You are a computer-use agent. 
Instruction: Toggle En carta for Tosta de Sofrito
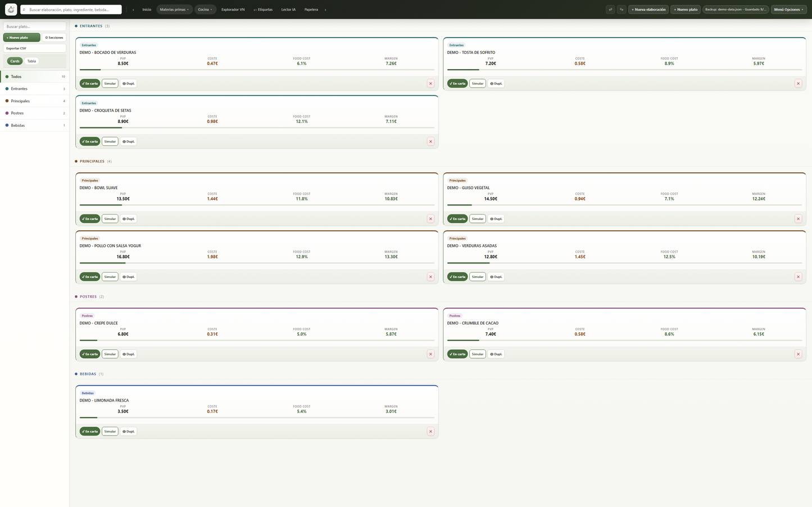457,84
